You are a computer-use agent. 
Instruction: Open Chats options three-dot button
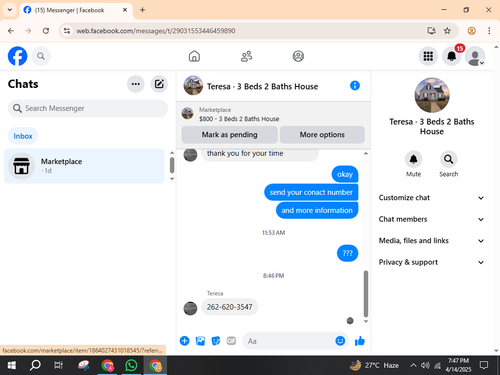(136, 84)
